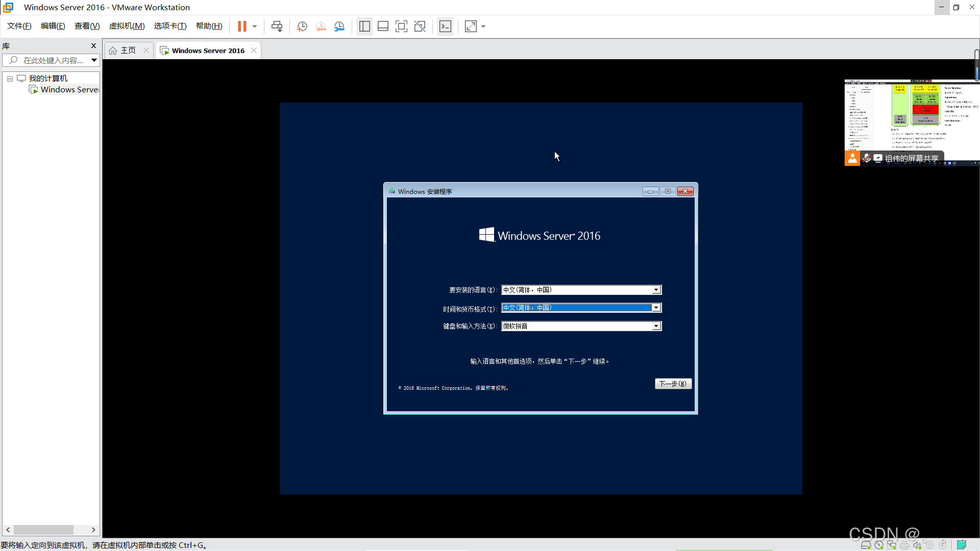Click the muted microphone icon on screen share
Image resolution: width=980 pixels, height=551 pixels.
[867, 158]
